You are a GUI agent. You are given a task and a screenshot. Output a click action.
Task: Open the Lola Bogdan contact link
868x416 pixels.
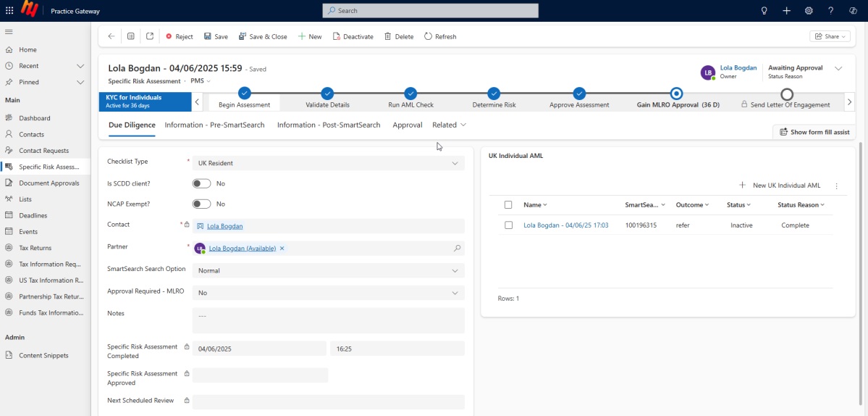coord(224,226)
